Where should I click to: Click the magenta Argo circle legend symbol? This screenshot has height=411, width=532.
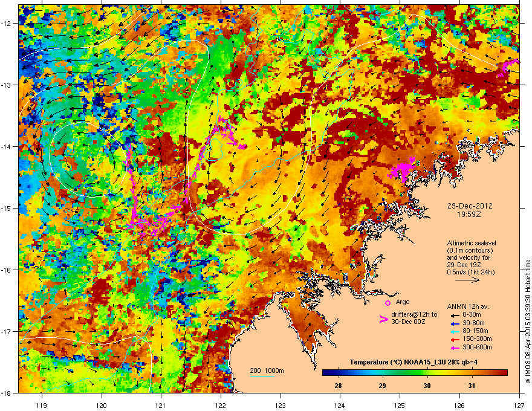[x=388, y=303]
